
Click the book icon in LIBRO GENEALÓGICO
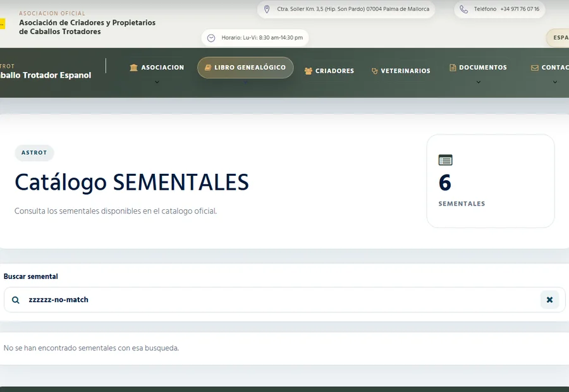point(208,68)
